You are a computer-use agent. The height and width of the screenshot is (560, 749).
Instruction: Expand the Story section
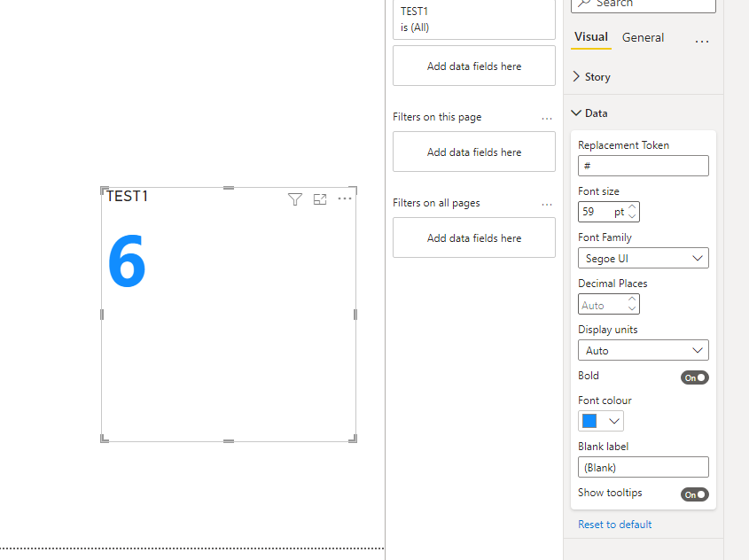pos(591,77)
